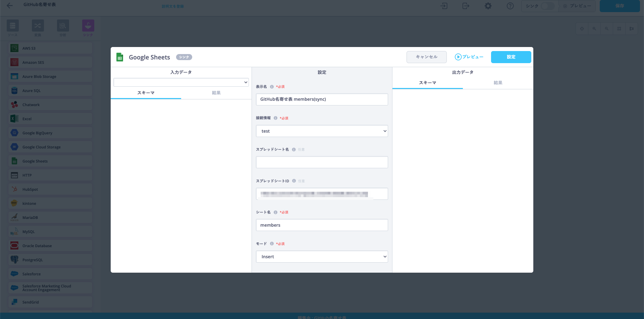Click info icon beside スプレッドシート名 label
The width and height of the screenshot is (644, 319).
click(294, 149)
